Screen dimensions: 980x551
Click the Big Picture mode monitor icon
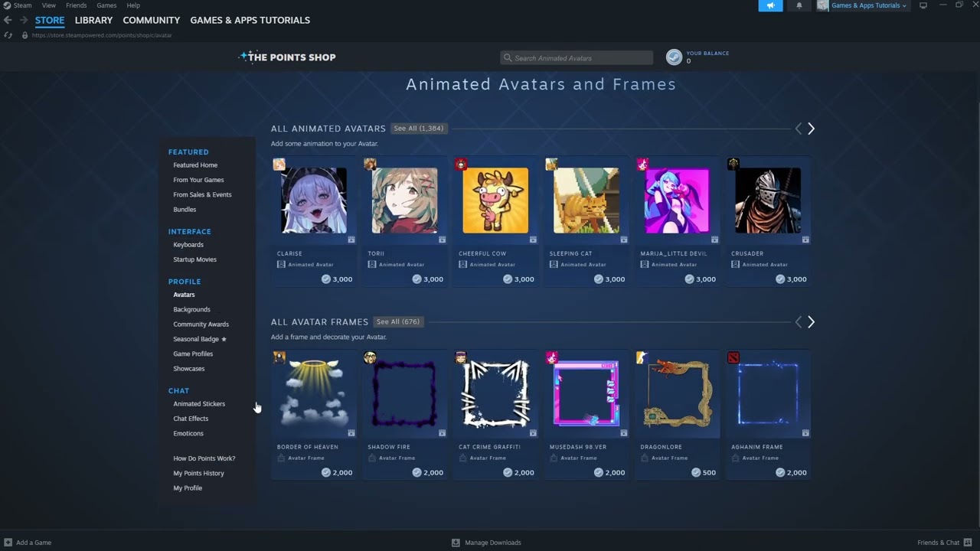pos(923,5)
